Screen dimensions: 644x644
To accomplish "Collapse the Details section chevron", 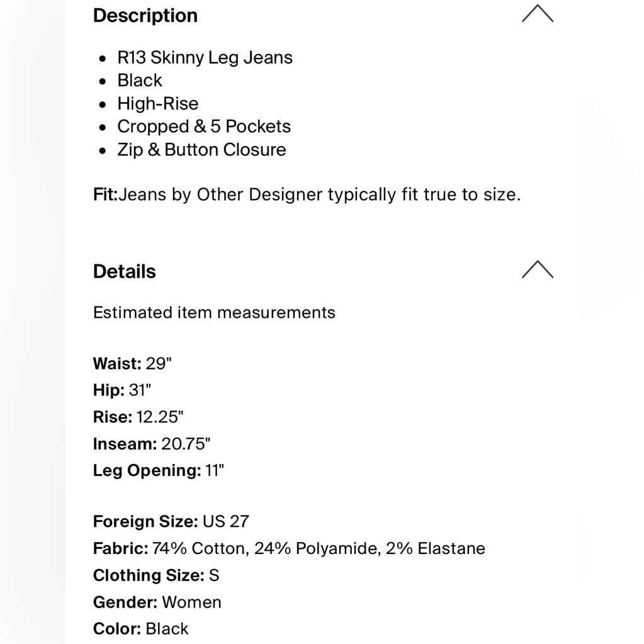I will pyautogui.click(x=537, y=269).
